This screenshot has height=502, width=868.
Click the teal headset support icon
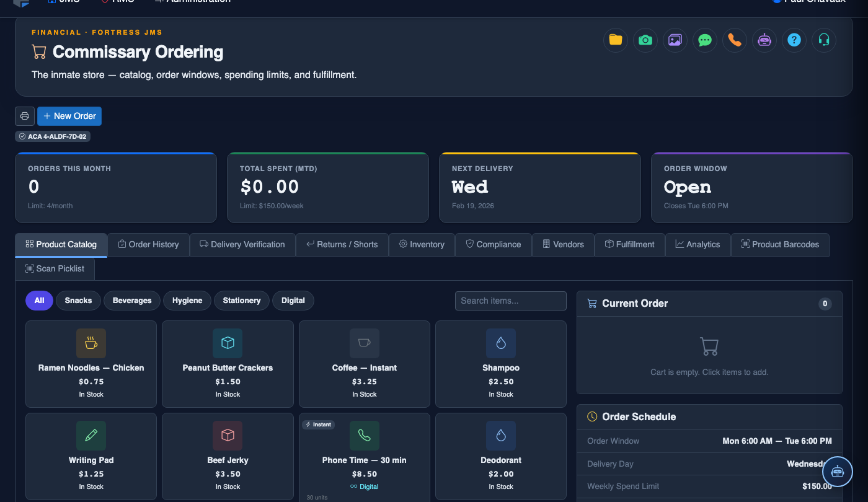[823, 40]
